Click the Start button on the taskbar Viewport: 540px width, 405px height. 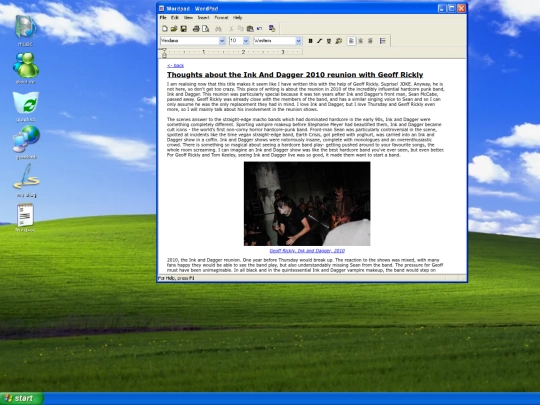pos(22,398)
